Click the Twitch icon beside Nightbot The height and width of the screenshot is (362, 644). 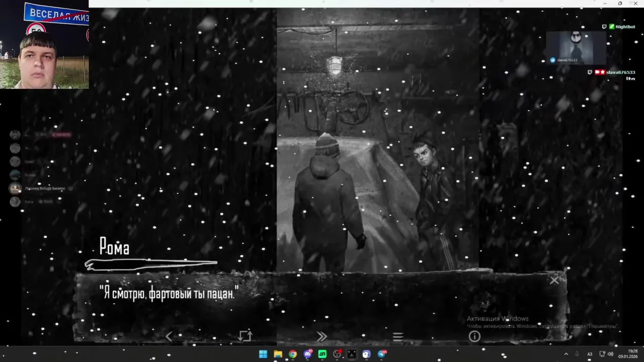pyautogui.click(x=604, y=27)
